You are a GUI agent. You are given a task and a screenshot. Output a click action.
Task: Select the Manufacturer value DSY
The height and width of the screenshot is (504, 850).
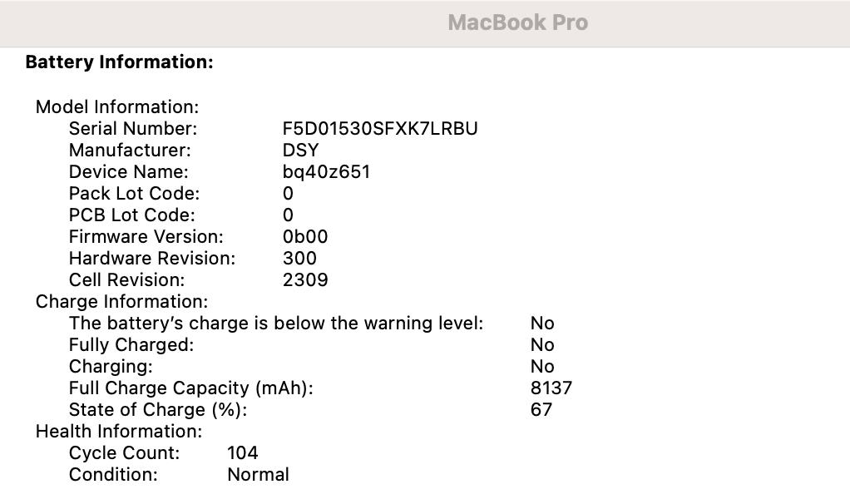pos(300,151)
